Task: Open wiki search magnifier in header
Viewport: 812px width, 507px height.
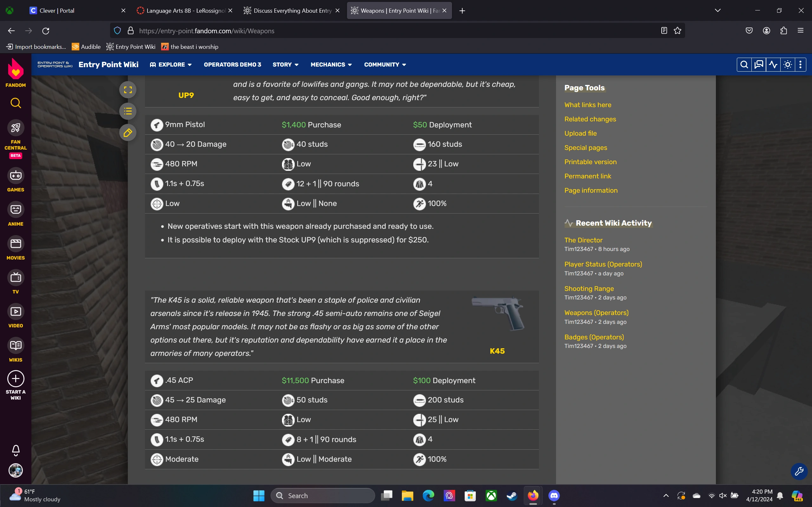Action: 744,64
